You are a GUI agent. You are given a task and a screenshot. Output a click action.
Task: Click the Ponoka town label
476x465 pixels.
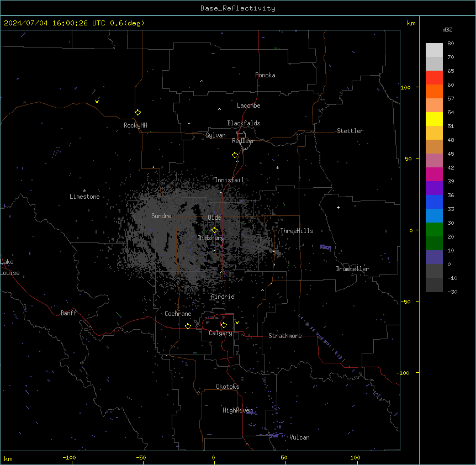[x=265, y=75]
